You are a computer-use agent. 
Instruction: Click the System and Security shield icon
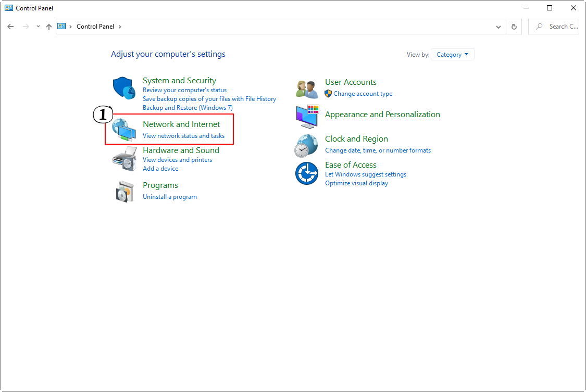(124, 88)
